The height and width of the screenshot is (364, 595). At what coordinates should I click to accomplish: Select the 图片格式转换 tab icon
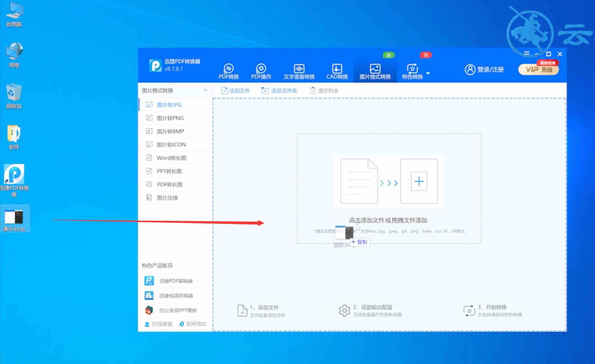click(375, 69)
